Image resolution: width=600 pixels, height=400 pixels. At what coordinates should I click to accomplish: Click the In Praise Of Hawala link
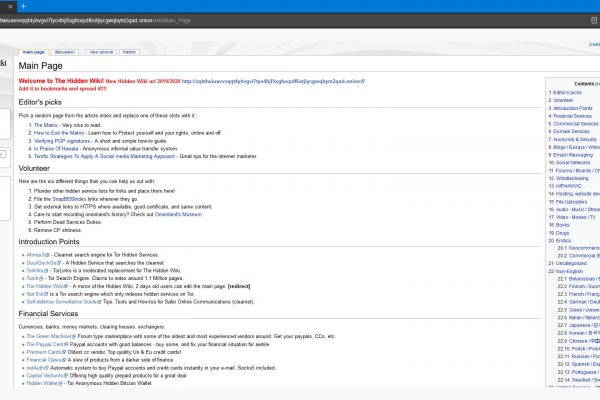tap(63, 148)
